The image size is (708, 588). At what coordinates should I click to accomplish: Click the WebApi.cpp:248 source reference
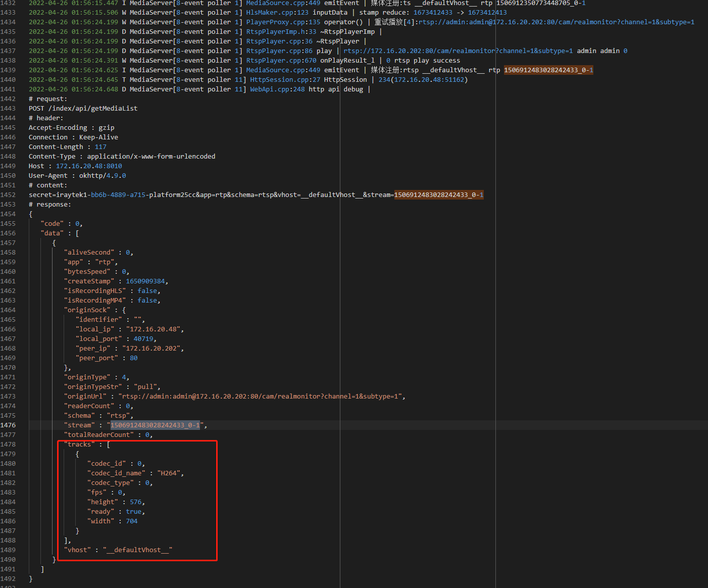pos(277,89)
